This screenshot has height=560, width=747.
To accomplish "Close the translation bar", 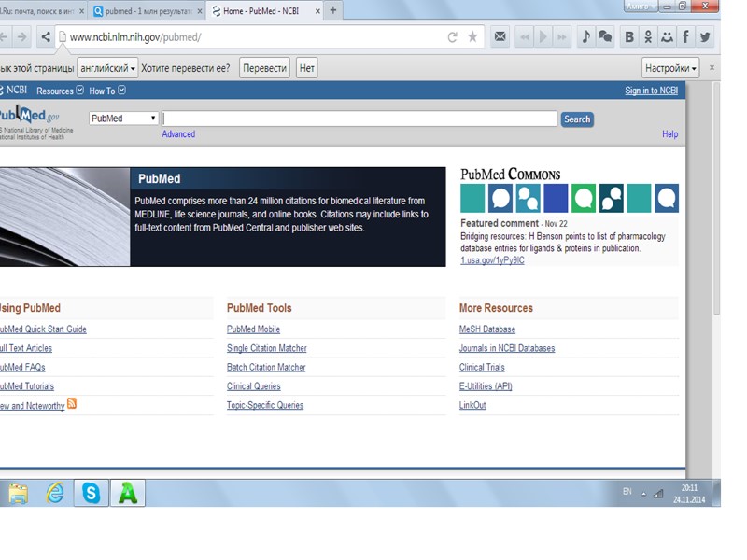I will [x=712, y=67].
